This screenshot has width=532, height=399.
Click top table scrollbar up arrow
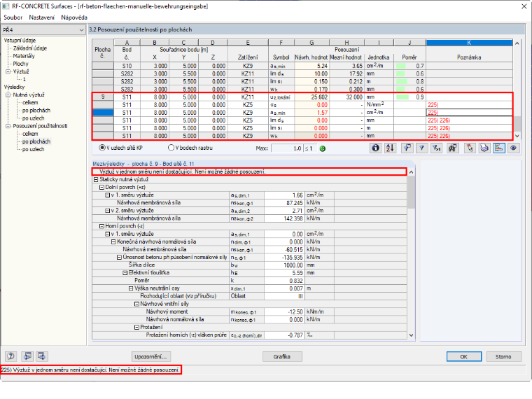point(517,43)
